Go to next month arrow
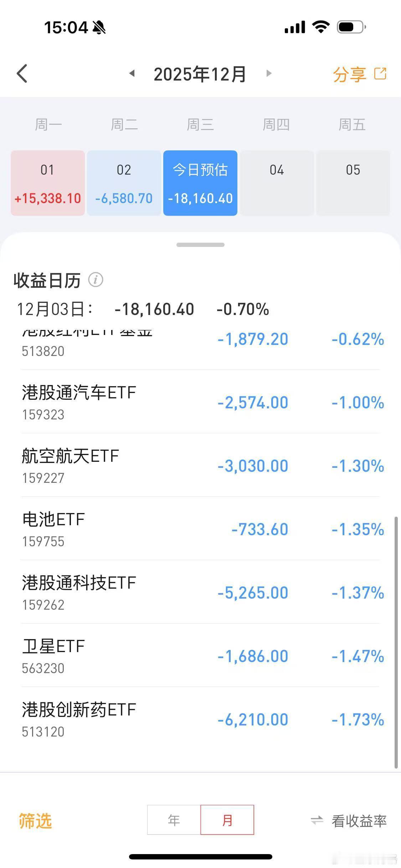 click(x=269, y=73)
